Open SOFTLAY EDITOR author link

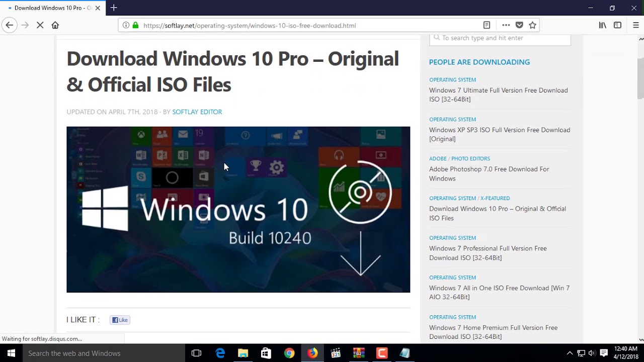(197, 112)
